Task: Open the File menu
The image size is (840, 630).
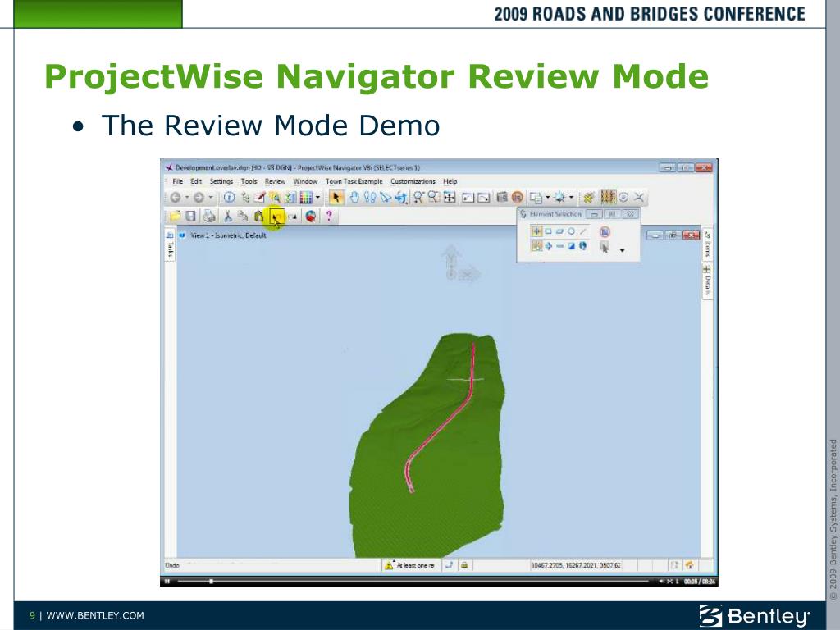Action: (x=178, y=181)
